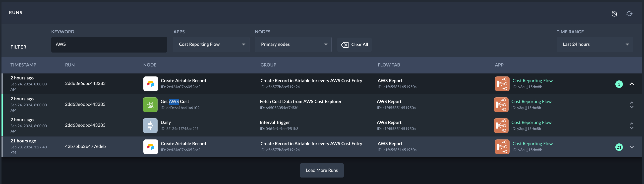Click timestamp Sep 23, 2024, 1:27:40 PM
Viewport: 644px width, 184px height.
tap(28, 149)
